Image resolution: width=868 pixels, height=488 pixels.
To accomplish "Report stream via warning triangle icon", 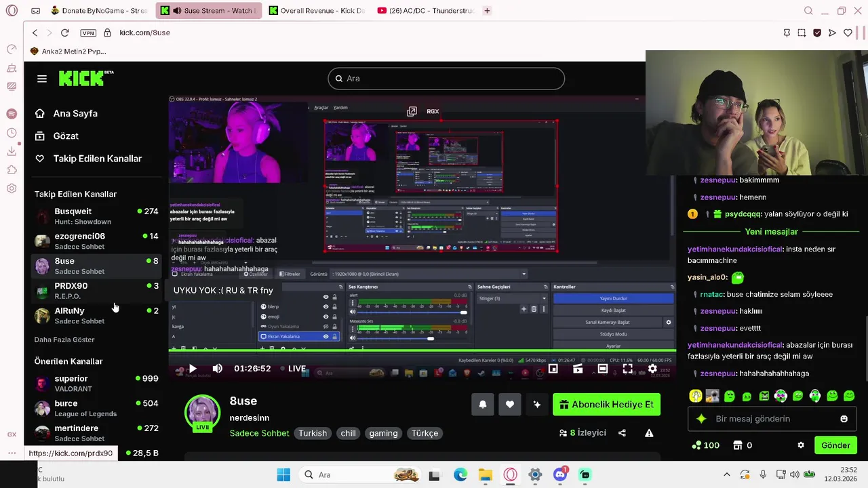I will coord(649,433).
